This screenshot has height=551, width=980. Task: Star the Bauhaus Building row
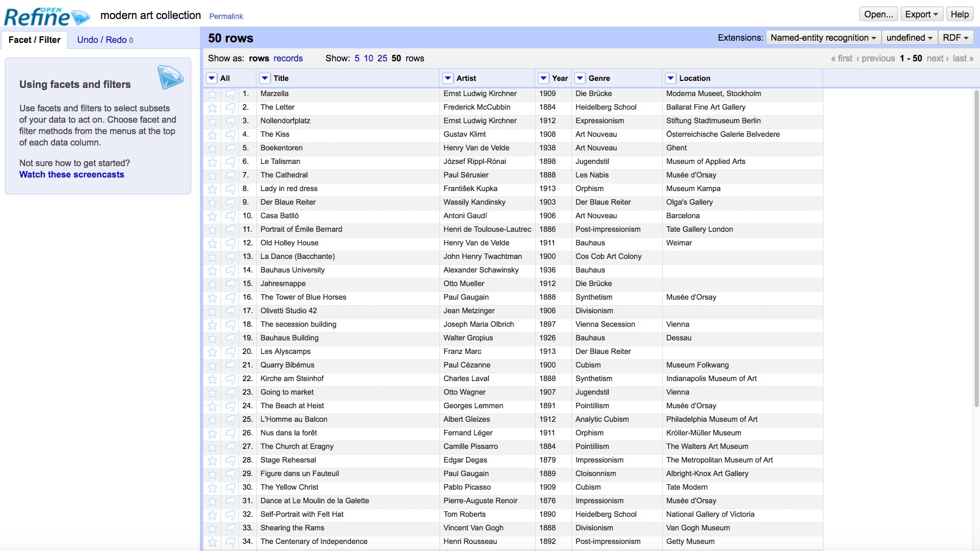[212, 338]
